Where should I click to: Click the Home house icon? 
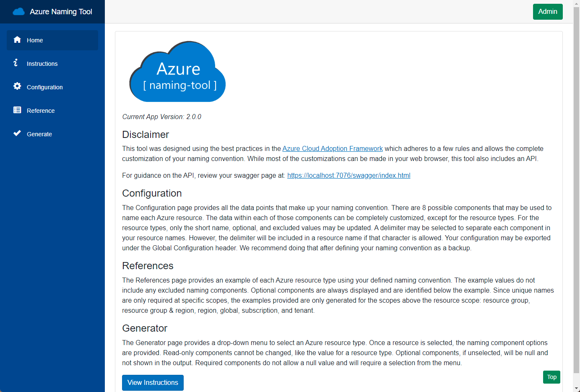pos(17,40)
